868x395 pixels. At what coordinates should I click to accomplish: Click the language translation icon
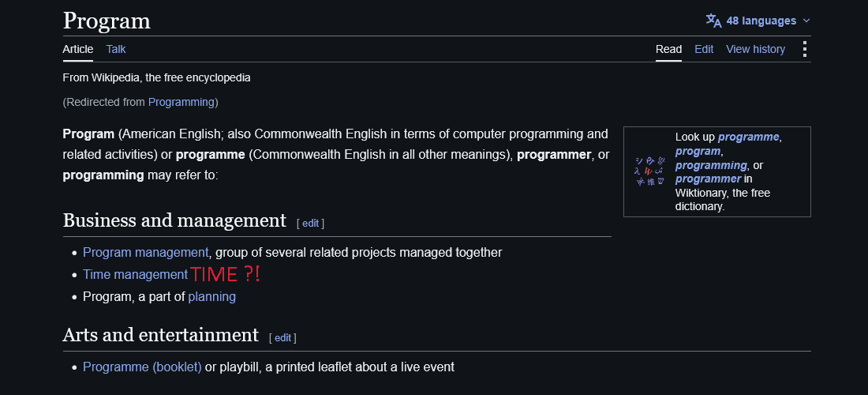713,21
